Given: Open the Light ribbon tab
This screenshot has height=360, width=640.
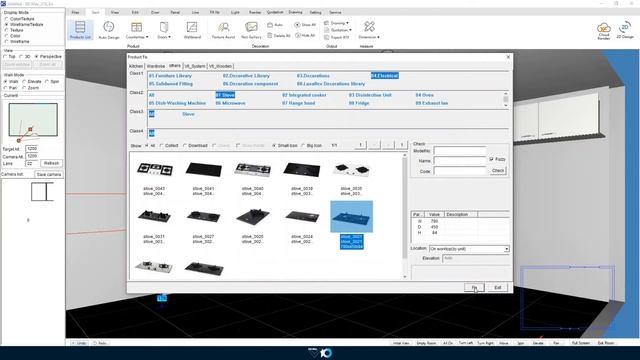Looking at the screenshot, I should (x=235, y=12).
